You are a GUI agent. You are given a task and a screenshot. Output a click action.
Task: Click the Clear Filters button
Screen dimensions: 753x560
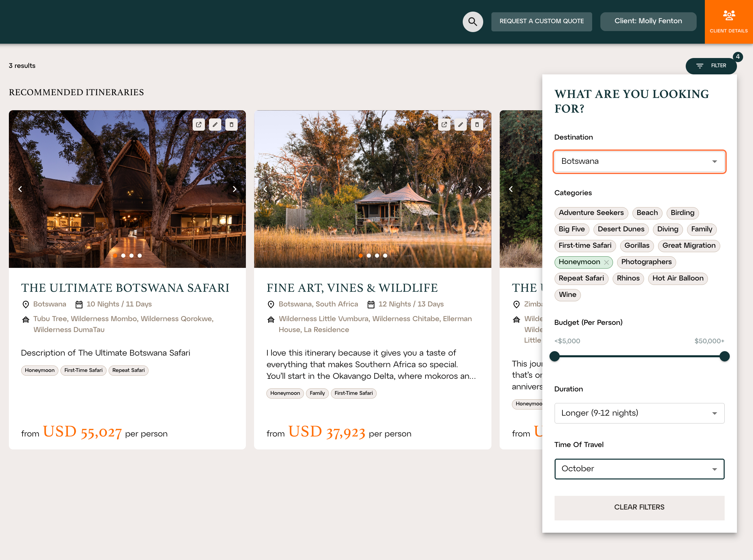pyautogui.click(x=639, y=508)
